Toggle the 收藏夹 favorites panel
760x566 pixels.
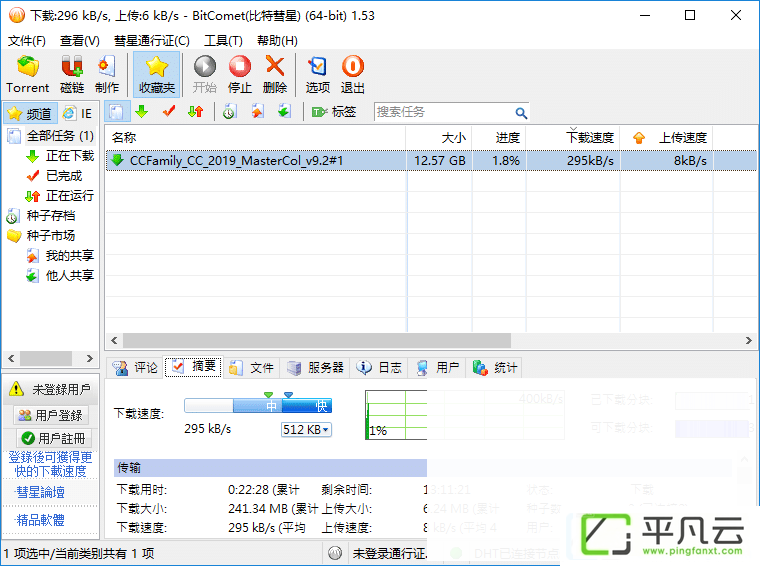[x=157, y=75]
